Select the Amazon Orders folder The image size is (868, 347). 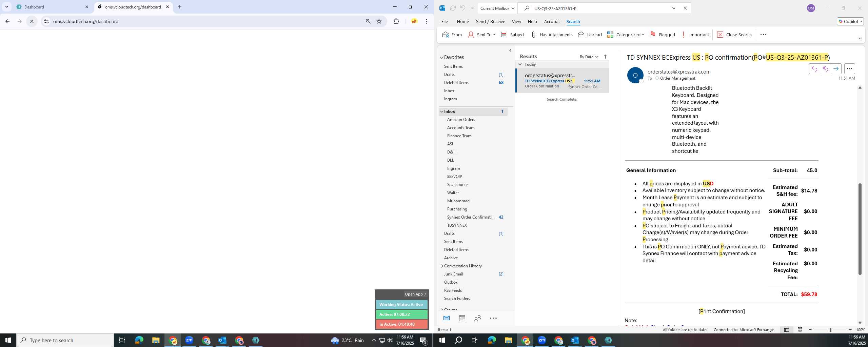(461, 120)
